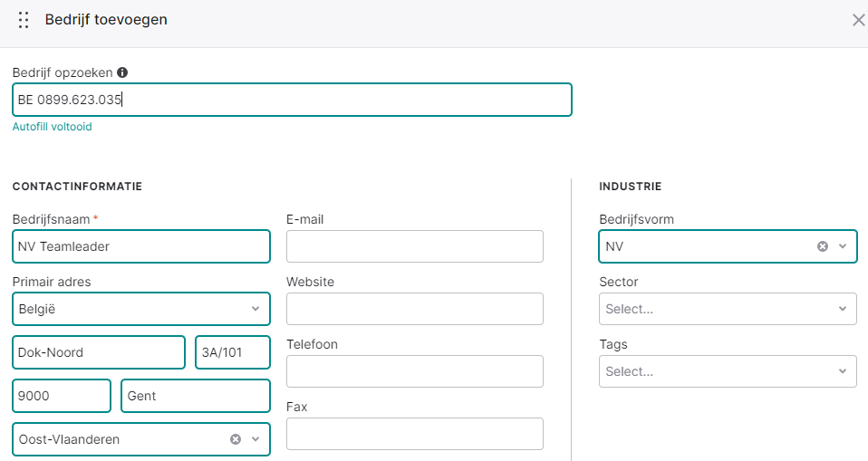Click the house number field 3A/101
Image resolution: width=868 pixels, height=461 pixels.
233,352
